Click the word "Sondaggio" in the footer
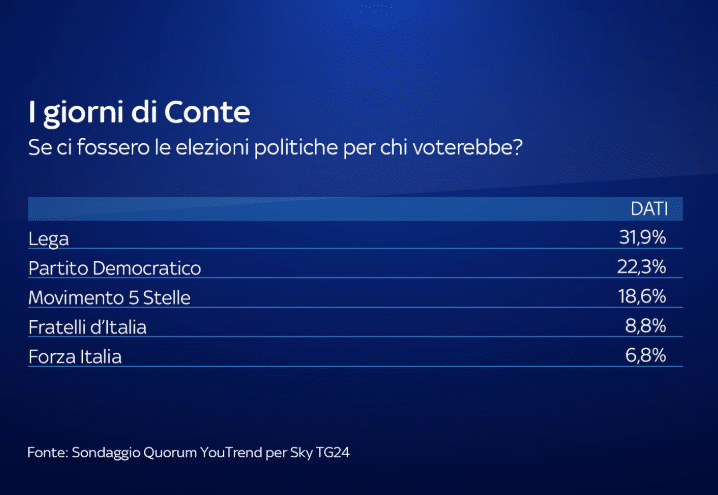The image size is (718, 495). [x=106, y=453]
